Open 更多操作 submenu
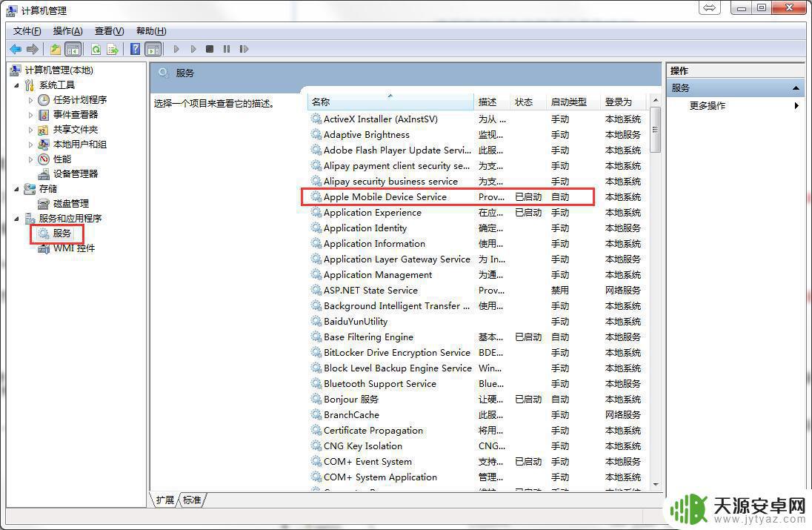Image resolution: width=812 pixels, height=530 pixels. tap(736, 106)
